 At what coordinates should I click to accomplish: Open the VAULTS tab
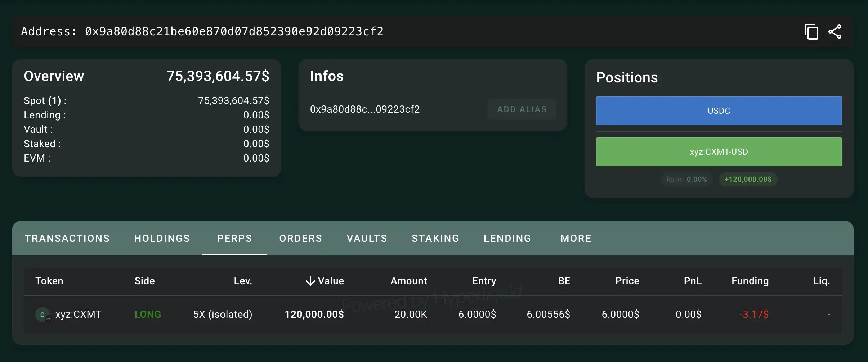point(367,238)
